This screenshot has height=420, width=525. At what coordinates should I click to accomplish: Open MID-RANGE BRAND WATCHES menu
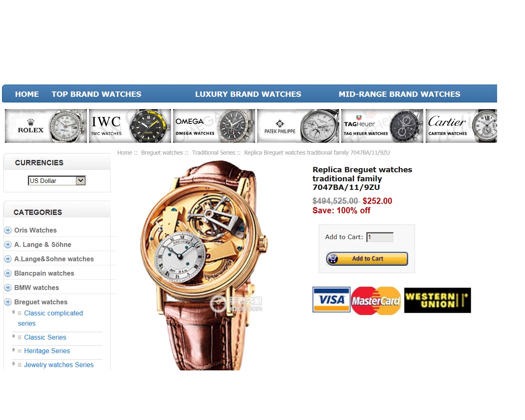point(399,94)
